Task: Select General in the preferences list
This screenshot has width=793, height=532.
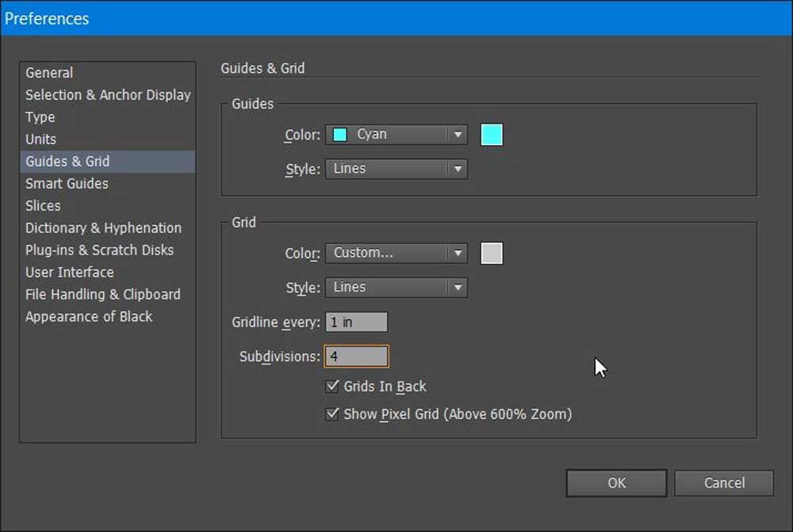Action: pyautogui.click(x=49, y=73)
